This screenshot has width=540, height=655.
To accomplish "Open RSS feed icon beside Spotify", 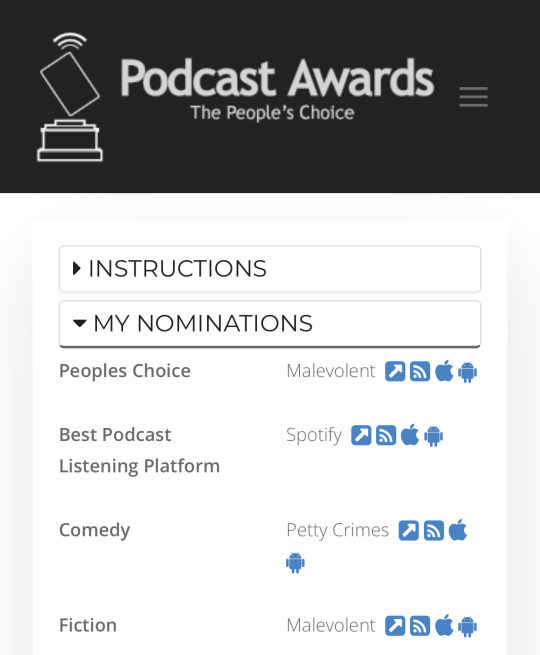I will pos(386,435).
